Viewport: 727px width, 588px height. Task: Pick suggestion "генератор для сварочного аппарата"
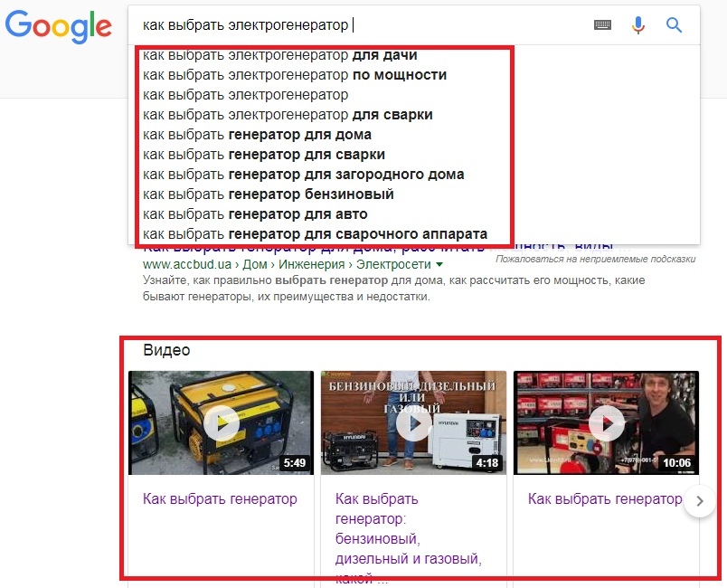pyautogui.click(x=315, y=234)
